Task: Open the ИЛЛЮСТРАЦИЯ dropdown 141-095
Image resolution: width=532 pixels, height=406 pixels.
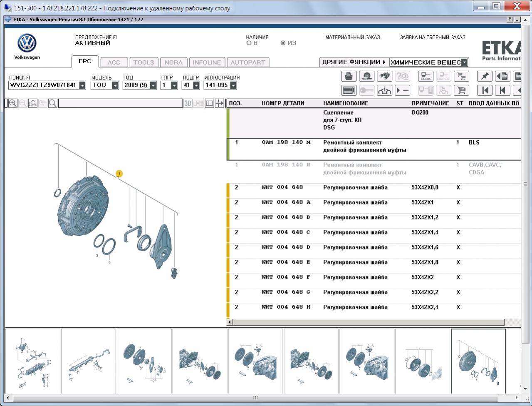Action: [x=233, y=85]
